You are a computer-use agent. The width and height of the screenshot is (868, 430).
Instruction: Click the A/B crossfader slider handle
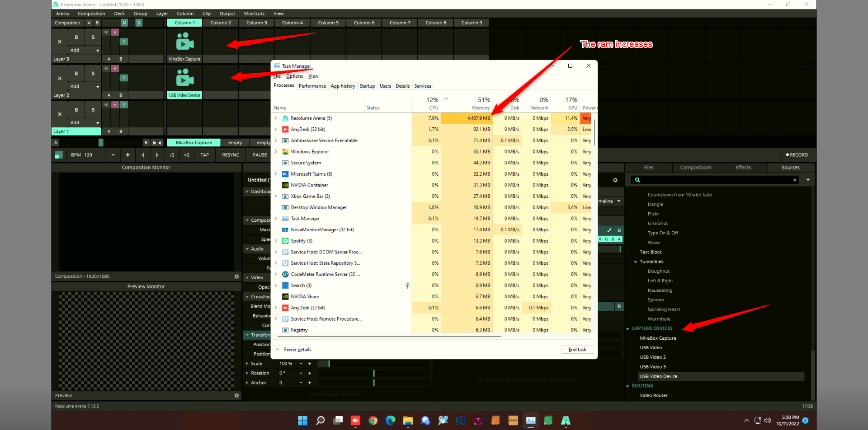coord(101,143)
